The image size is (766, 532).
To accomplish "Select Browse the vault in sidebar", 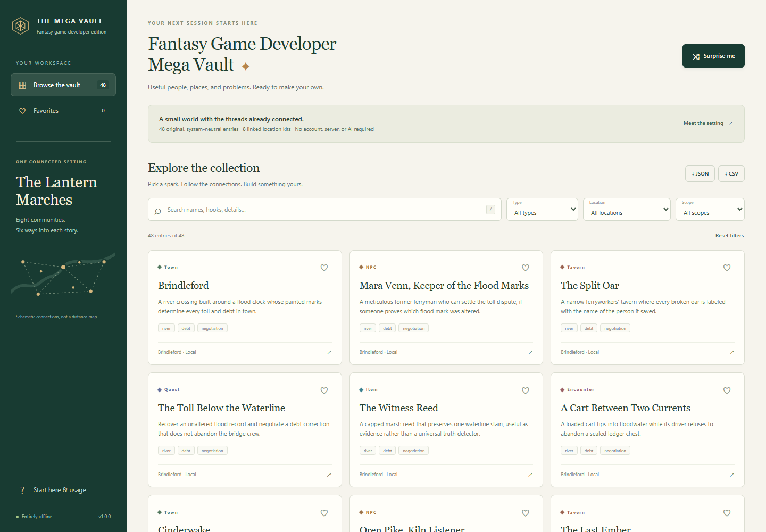I will 63,85.
